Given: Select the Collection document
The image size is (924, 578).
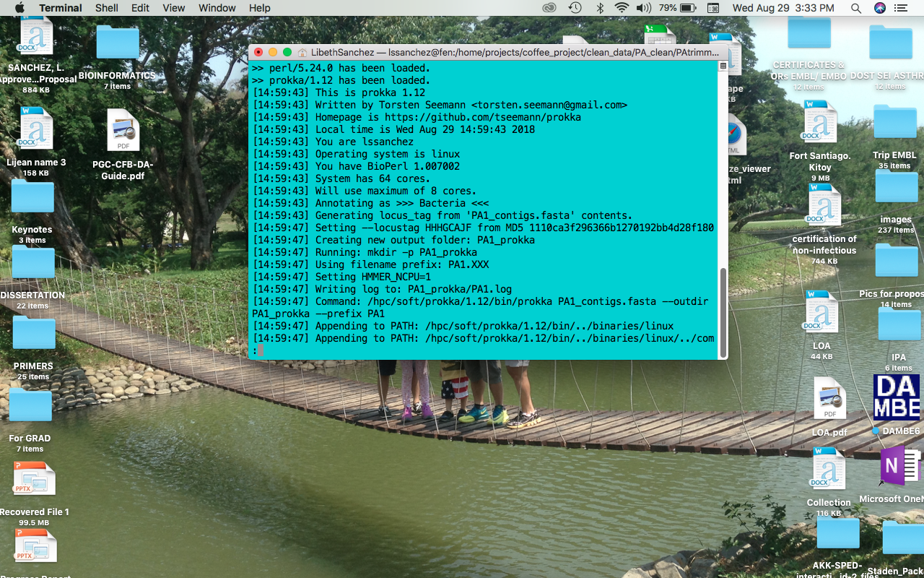Looking at the screenshot, I should pyautogui.click(x=828, y=469).
